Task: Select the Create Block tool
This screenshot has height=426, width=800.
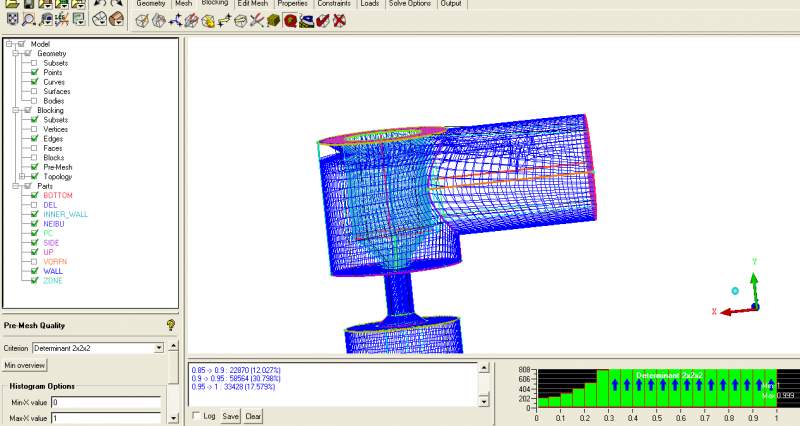Action: click(142, 20)
